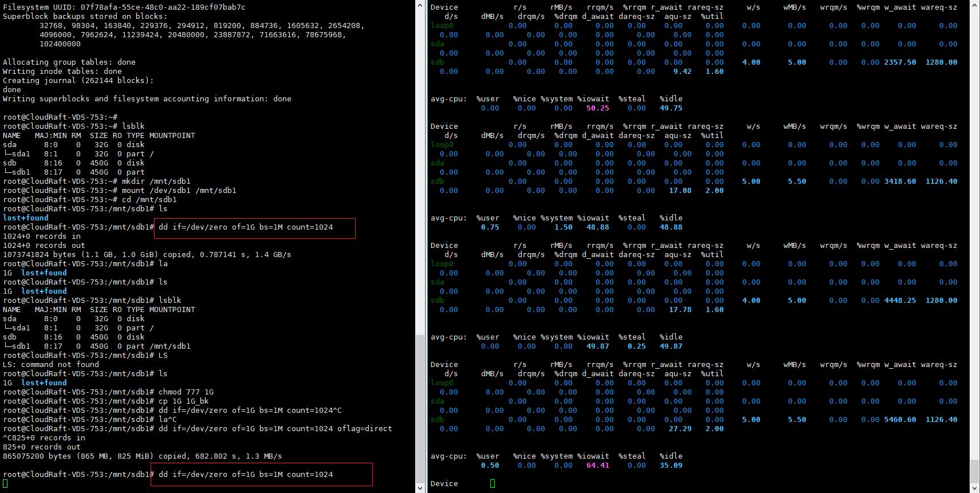Click '825+0 records out' line
The width and height of the screenshot is (980, 493).
click(x=42, y=447)
